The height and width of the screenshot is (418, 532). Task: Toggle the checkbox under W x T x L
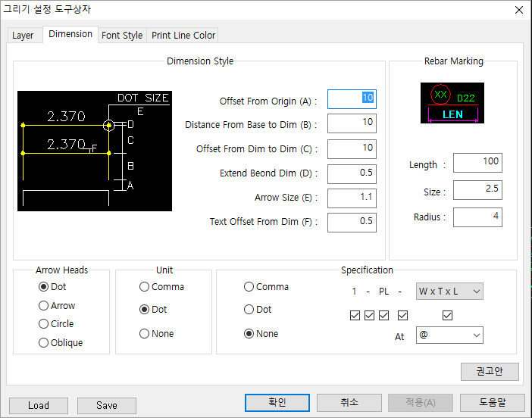(448, 316)
